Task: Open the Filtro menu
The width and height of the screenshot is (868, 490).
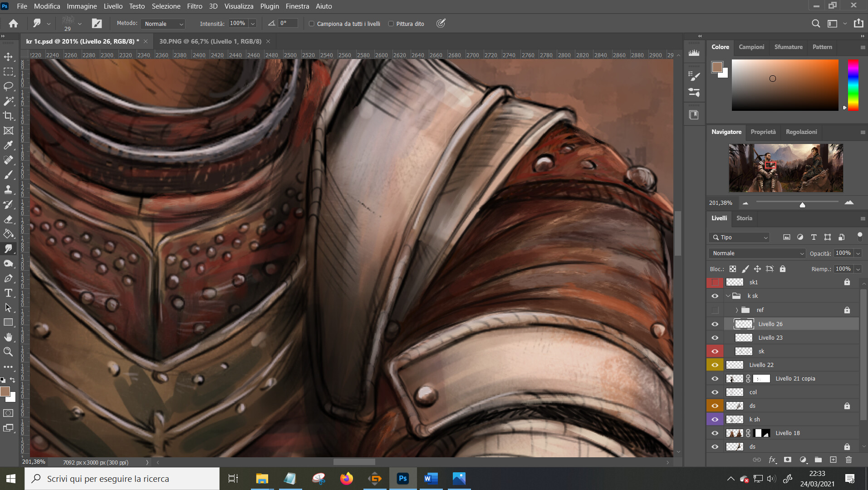Action: [194, 6]
